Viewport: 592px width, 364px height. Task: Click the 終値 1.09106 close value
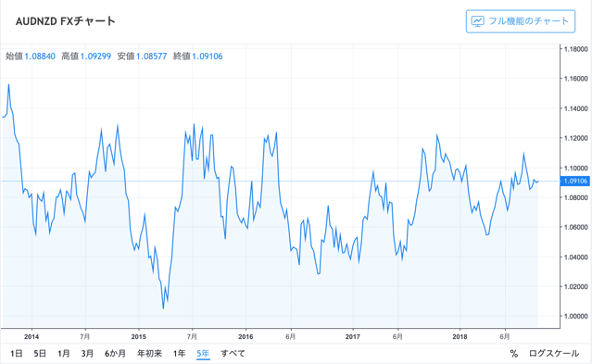click(x=198, y=56)
